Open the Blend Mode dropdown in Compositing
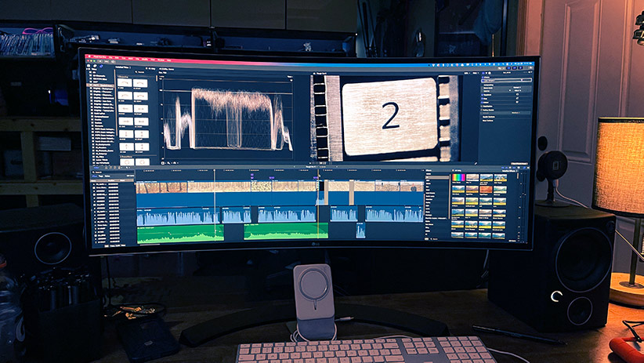 (x=517, y=88)
